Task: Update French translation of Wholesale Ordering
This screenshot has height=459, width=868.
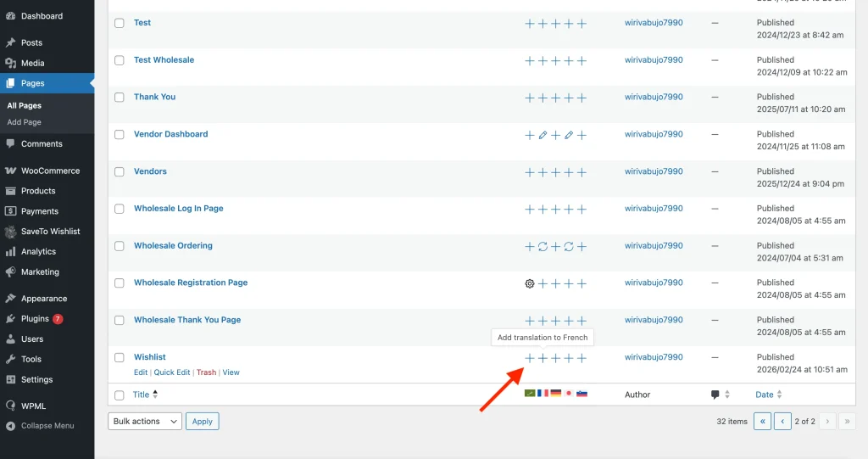Action: (542, 247)
